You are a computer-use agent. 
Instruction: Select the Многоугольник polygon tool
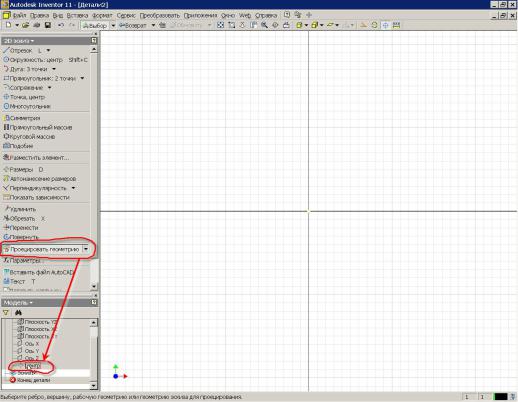[x=27, y=106]
